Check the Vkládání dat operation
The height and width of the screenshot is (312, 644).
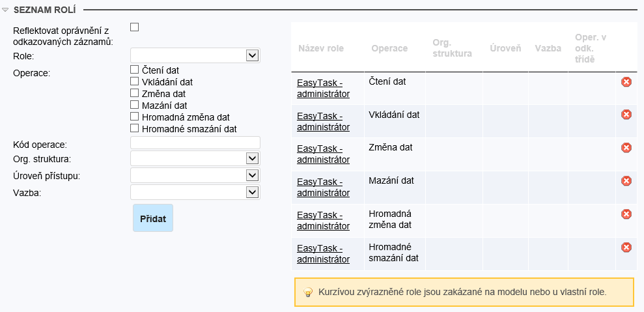coord(135,81)
